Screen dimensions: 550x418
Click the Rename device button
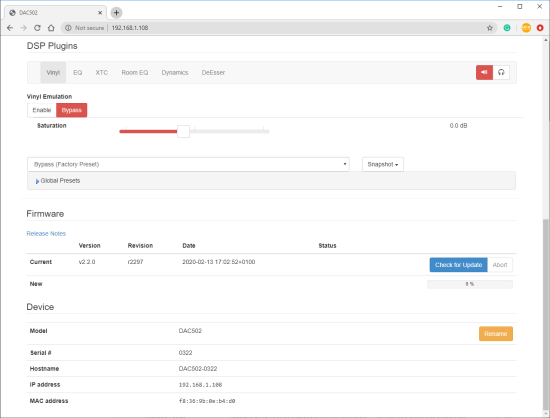tap(496, 333)
